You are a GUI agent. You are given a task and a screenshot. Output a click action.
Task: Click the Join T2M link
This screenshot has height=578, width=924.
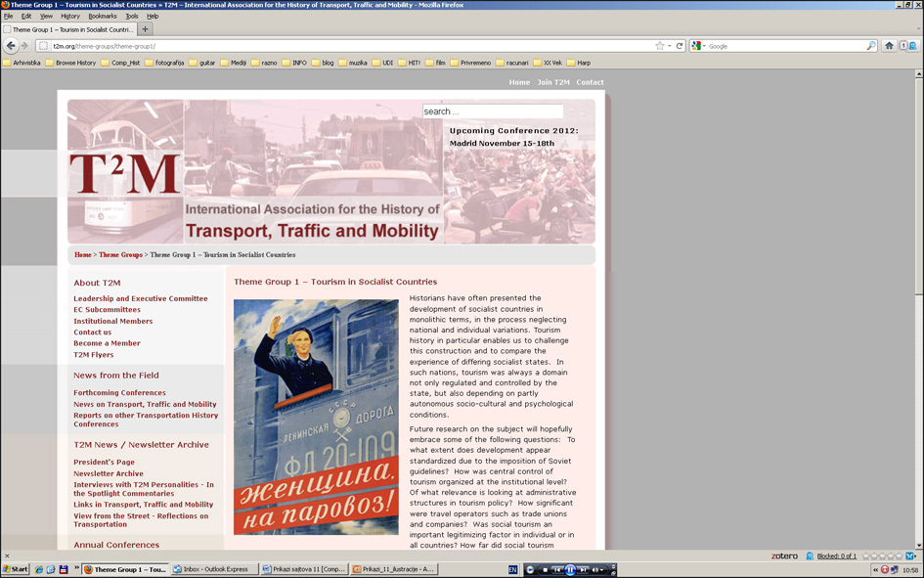pos(552,82)
